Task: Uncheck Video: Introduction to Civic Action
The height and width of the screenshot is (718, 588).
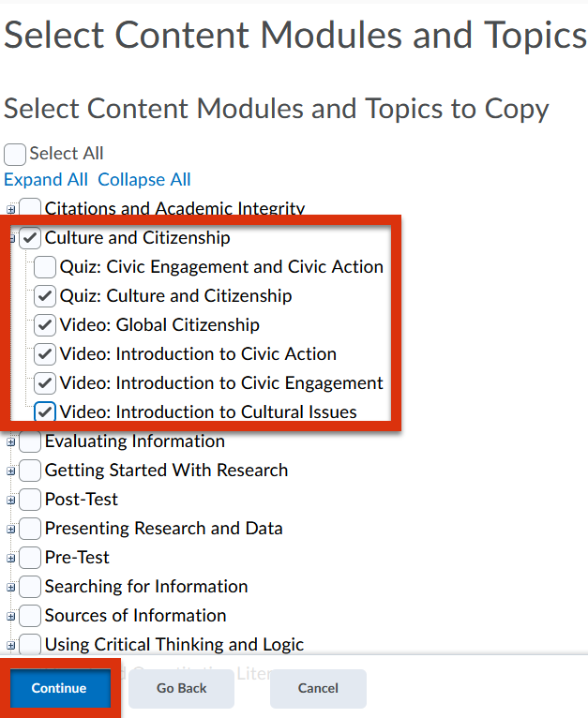Action: tap(45, 354)
